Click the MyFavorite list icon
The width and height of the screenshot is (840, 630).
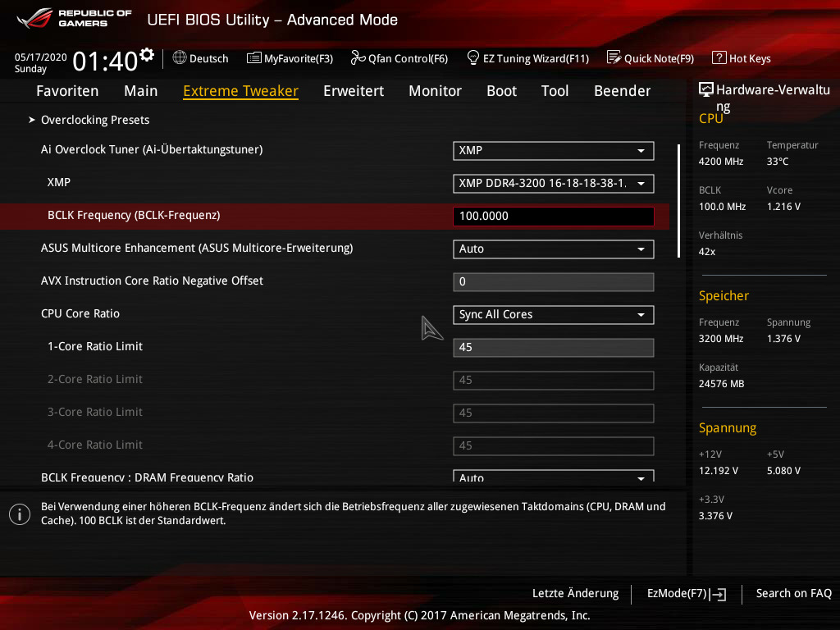point(254,58)
